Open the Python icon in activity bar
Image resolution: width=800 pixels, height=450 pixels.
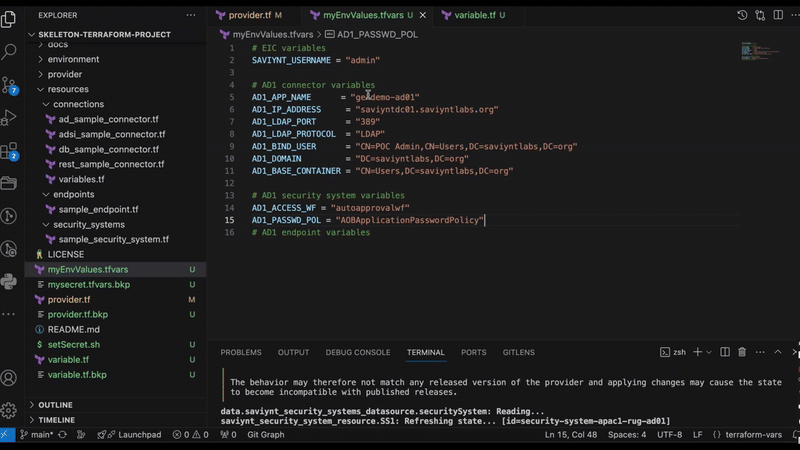pyautogui.click(x=9, y=281)
